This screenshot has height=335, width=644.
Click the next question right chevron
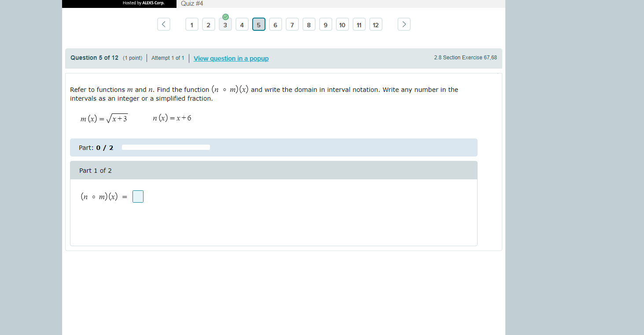click(x=404, y=24)
